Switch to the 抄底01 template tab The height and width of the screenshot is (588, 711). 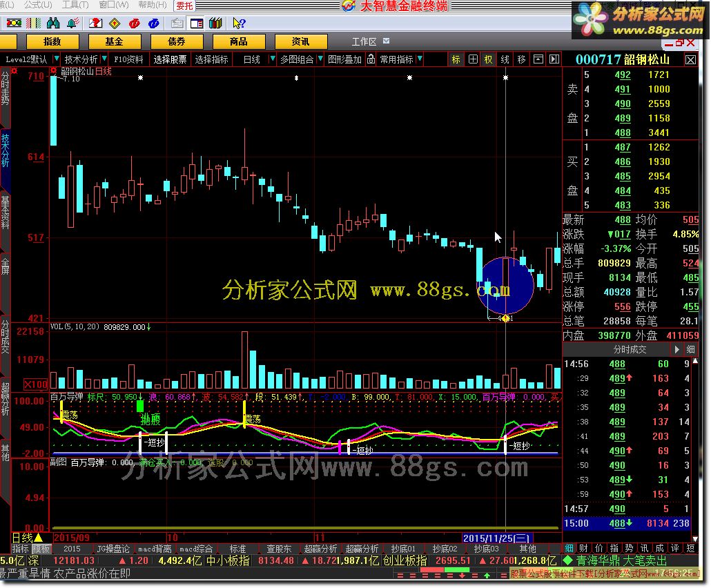[x=403, y=549]
